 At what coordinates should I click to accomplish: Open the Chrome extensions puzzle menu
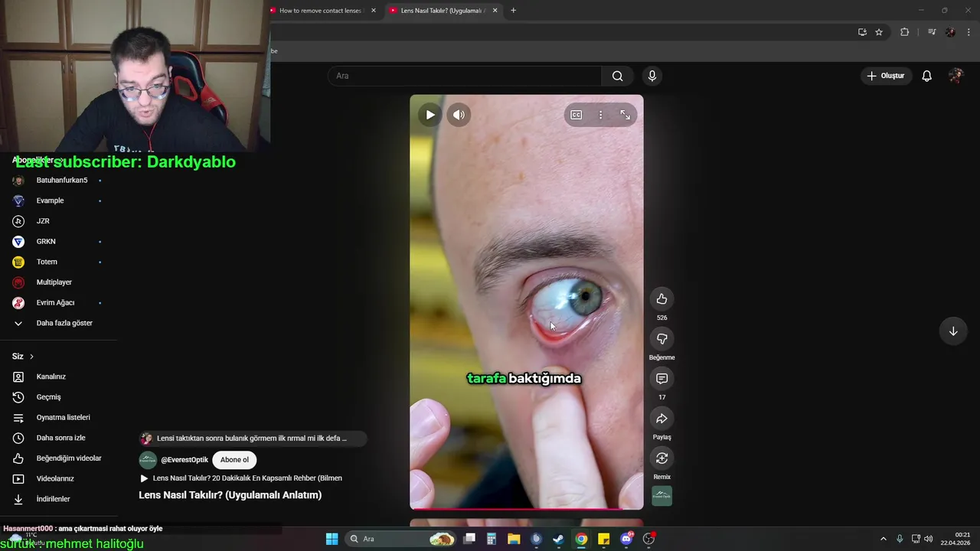click(x=904, y=32)
